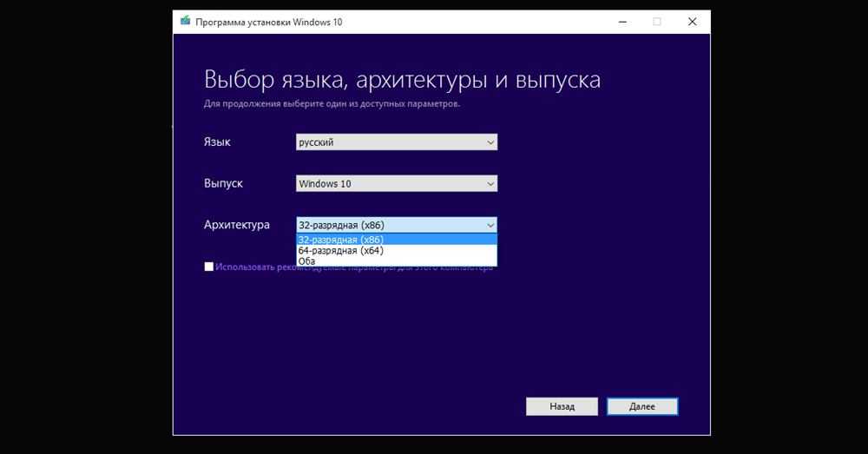Proceed with the Далее button
The height and width of the screenshot is (454, 868).
(x=642, y=406)
